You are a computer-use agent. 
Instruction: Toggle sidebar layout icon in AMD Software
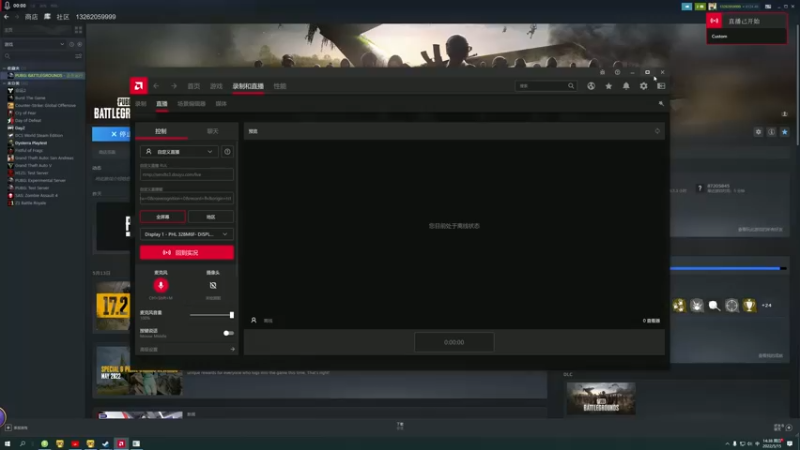661,86
